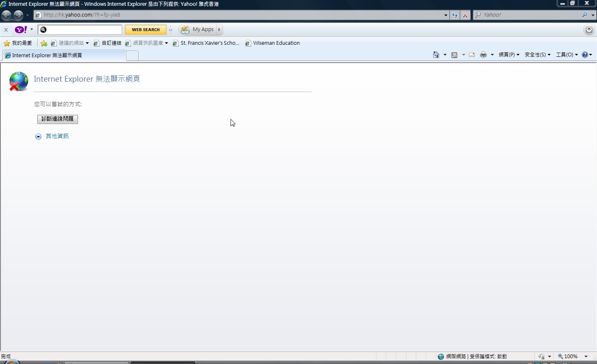The image size is (597, 364).
Task: Refresh the page using the refresh icon
Action: (x=455, y=15)
